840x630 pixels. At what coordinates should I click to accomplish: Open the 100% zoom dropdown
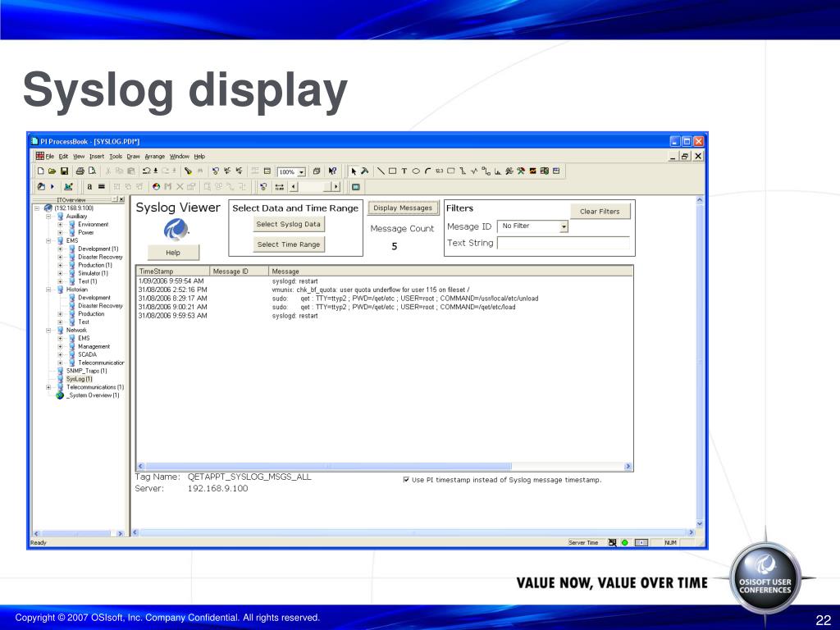coord(302,172)
